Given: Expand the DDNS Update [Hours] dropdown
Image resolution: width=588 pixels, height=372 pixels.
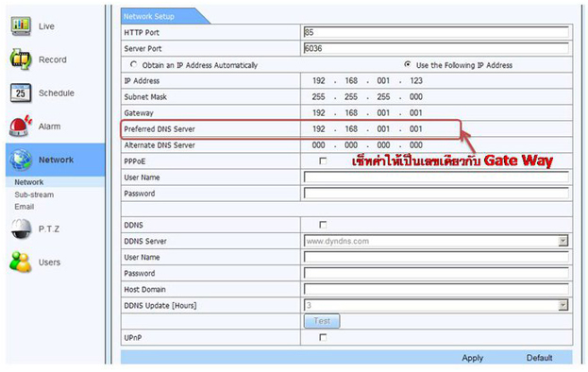Looking at the screenshot, I should point(563,305).
